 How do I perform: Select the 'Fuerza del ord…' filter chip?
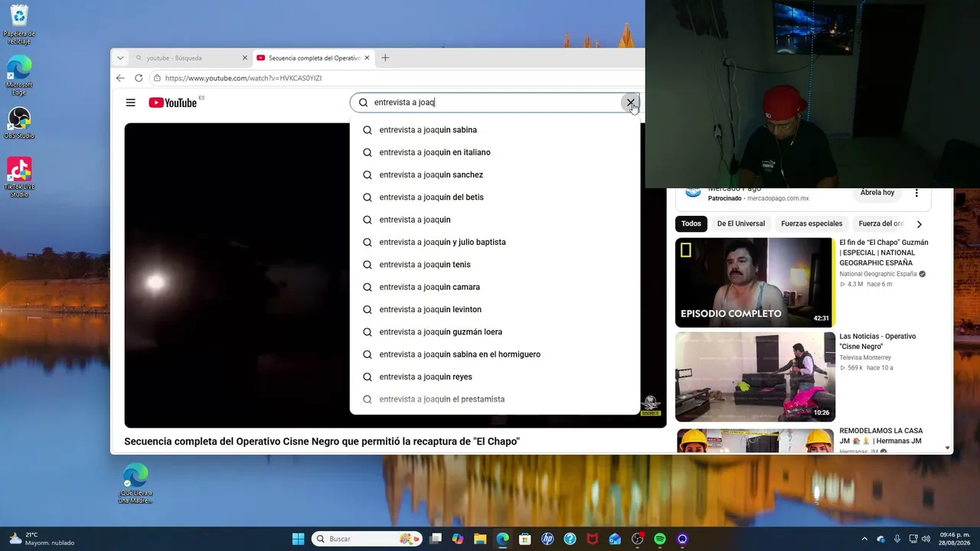click(x=881, y=223)
